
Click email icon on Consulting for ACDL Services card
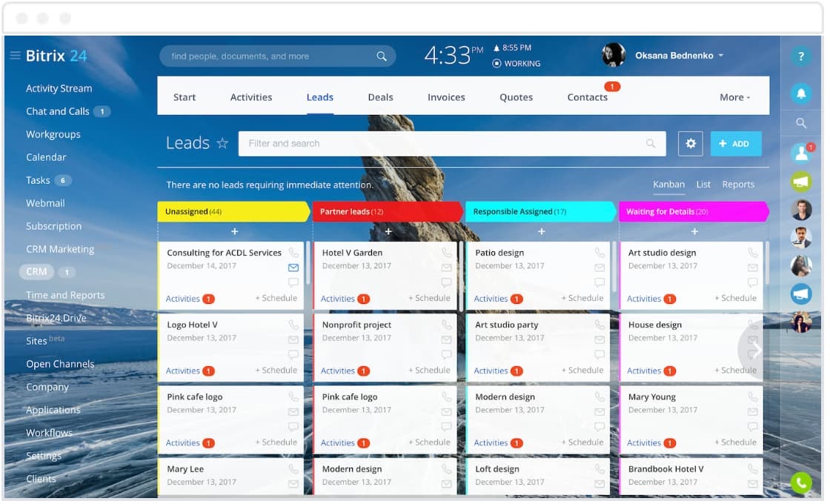(x=295, y=269)
